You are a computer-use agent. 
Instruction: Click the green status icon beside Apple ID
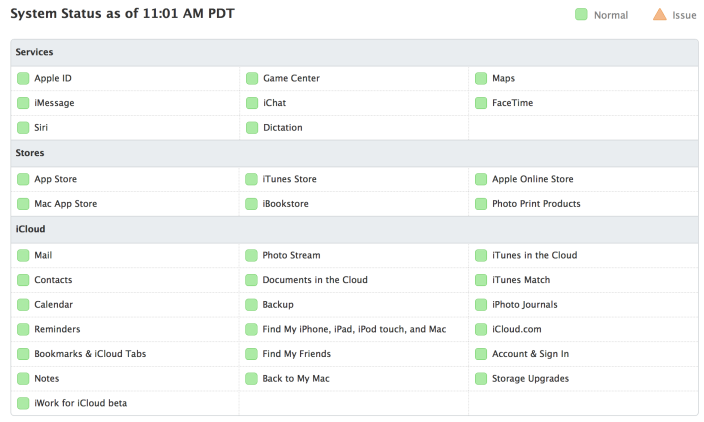click(x=23, y=78)
